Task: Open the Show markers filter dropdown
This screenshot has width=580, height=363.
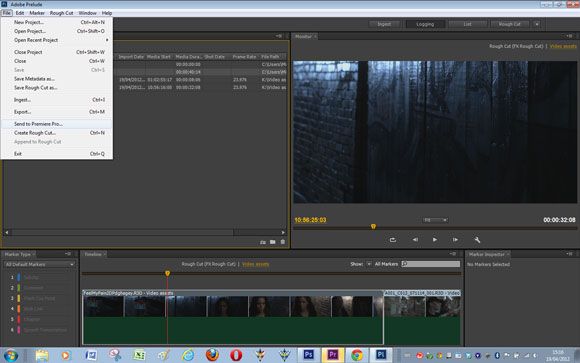Action: 369,264
